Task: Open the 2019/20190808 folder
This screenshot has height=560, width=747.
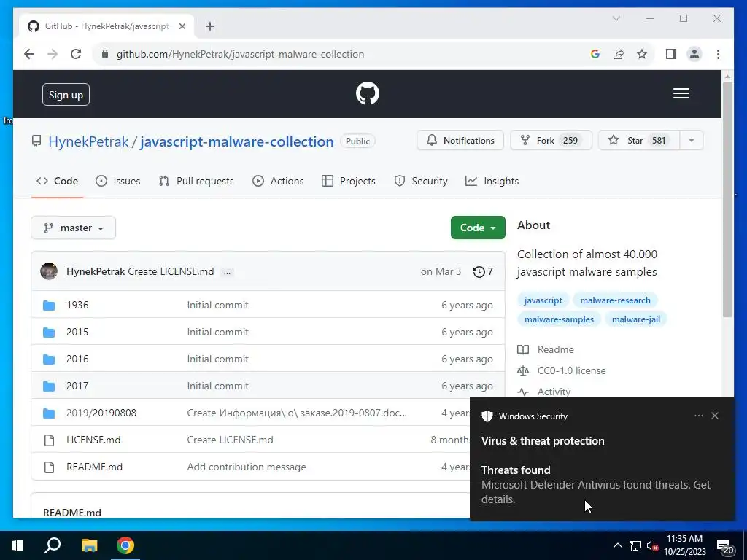Action: tap(101, 413)
